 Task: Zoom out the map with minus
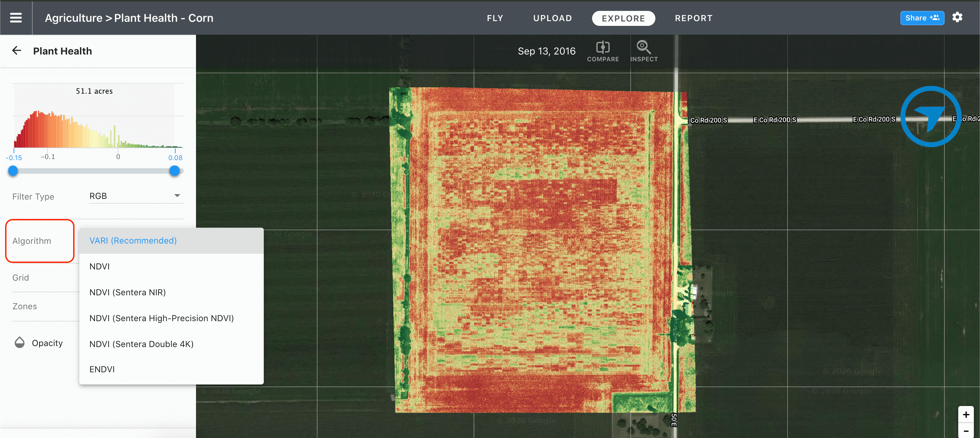pyautogui.click(x=966, y=431)
